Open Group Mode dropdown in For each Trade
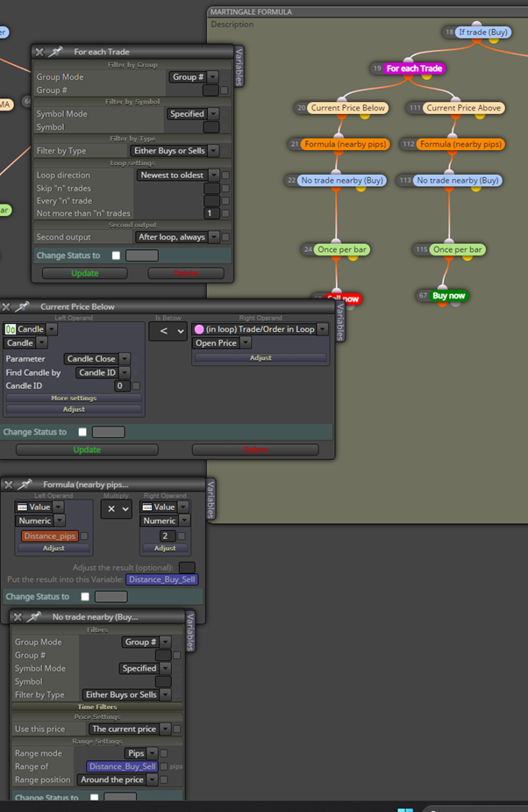This screenshot has height=812, width=528. click(194, 76)
